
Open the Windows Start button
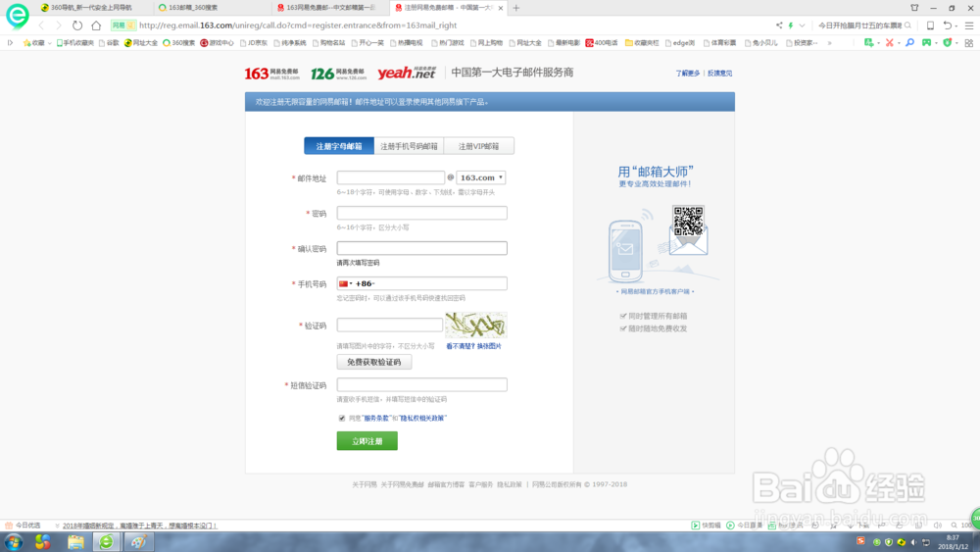click(x=13, y=541)
